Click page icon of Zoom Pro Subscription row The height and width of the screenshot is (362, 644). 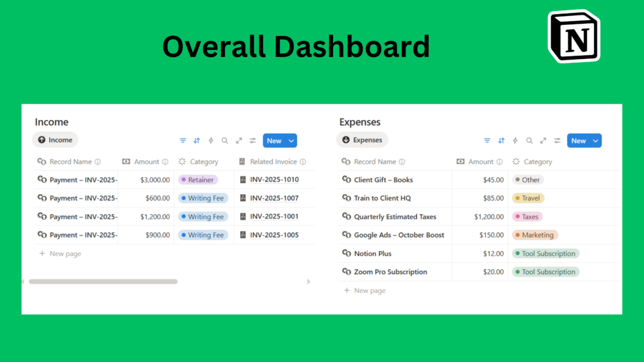coord(346,272)
